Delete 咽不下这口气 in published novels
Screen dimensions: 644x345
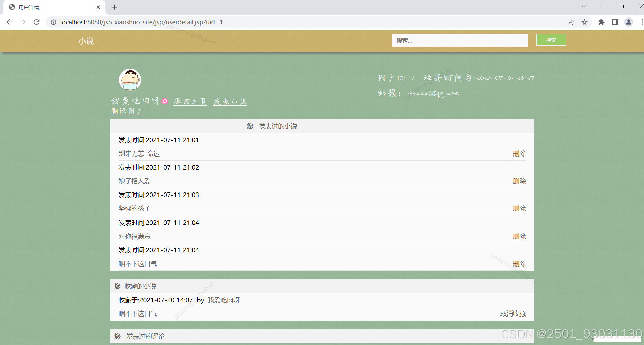[x=519, y=264]
